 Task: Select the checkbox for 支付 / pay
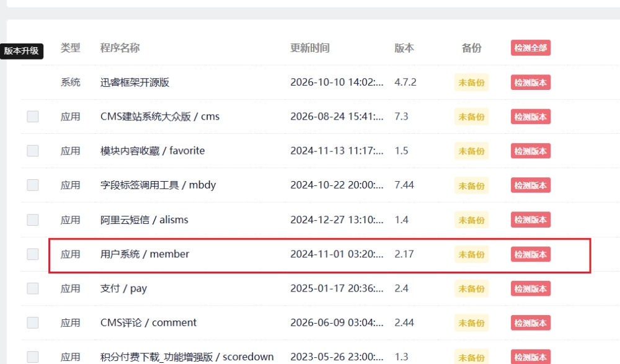[x=33, y=288]
